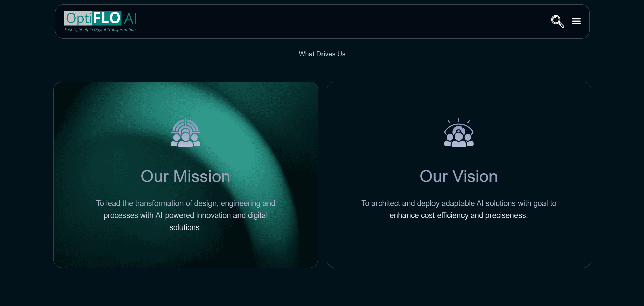Viewport: 644px width, 306px height.
Task: Open the search magnifier icon
Action: (557, 21)
